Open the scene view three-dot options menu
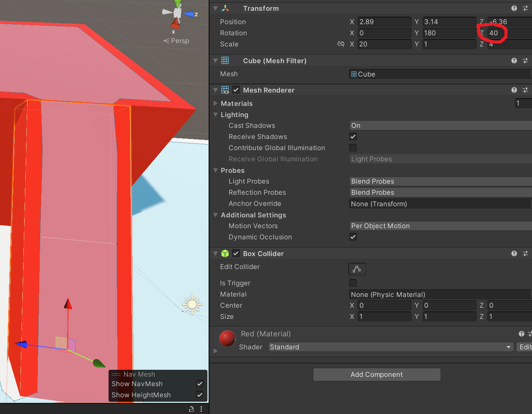 tap(201, 409)
